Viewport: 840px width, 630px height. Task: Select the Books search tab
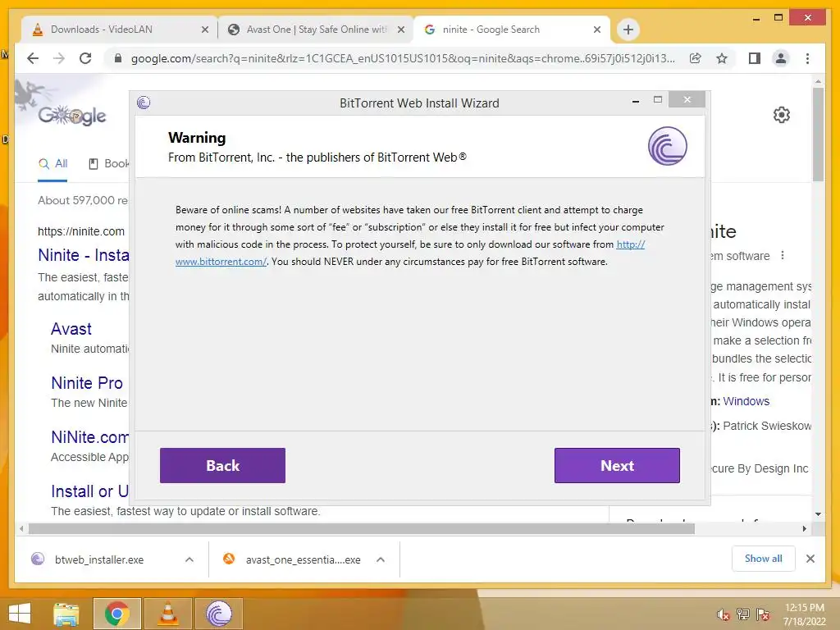tap(109, 163)
